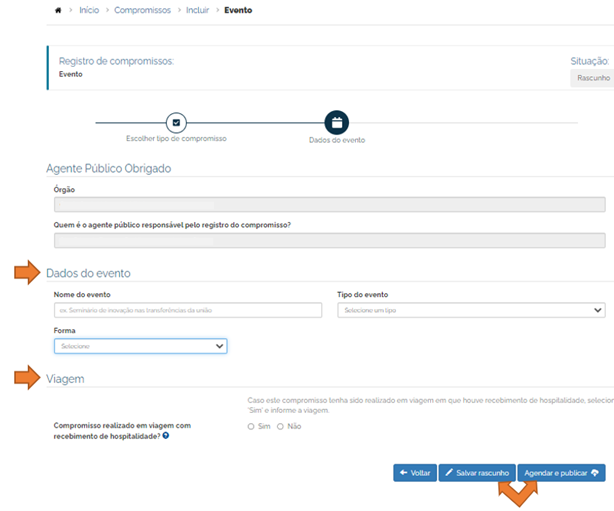This screenshot has width=614, height=511.
Task: Navigate to 'Incluir' in the breadcrumb
Action: pyautogui.click(x=199, y=10)
